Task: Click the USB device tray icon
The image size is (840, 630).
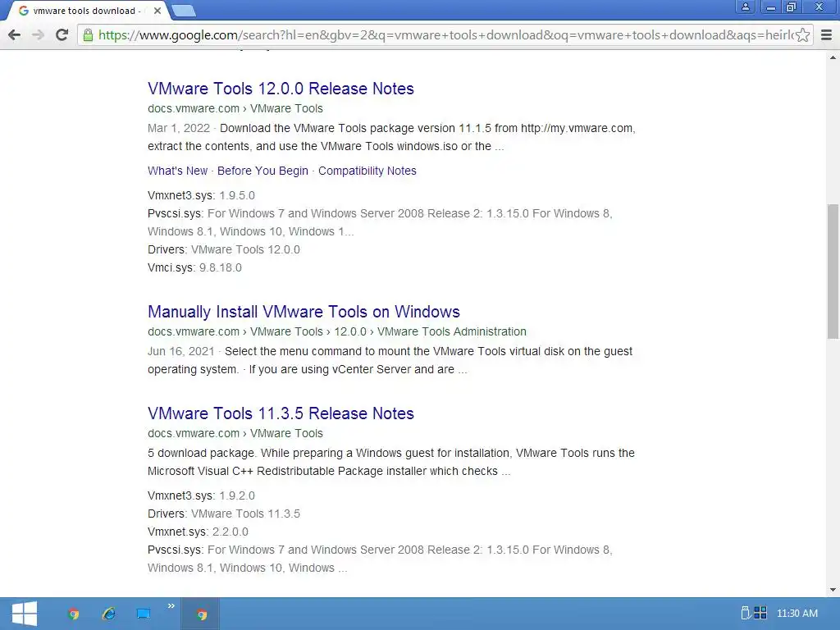Action: tap(745, 613)
